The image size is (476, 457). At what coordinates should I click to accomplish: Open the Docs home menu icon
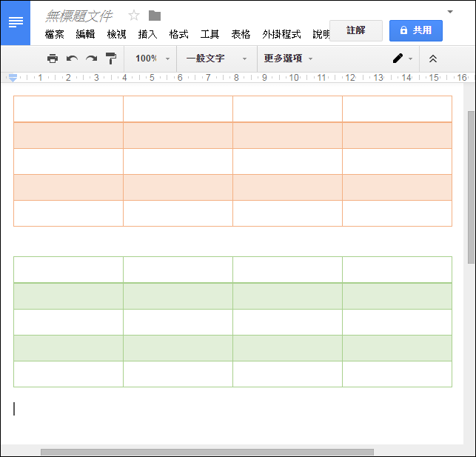click(x=16, y=22)
